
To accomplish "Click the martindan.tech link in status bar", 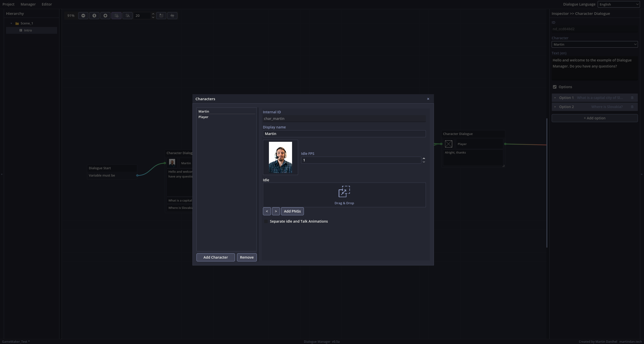I will tap(630, 342).
